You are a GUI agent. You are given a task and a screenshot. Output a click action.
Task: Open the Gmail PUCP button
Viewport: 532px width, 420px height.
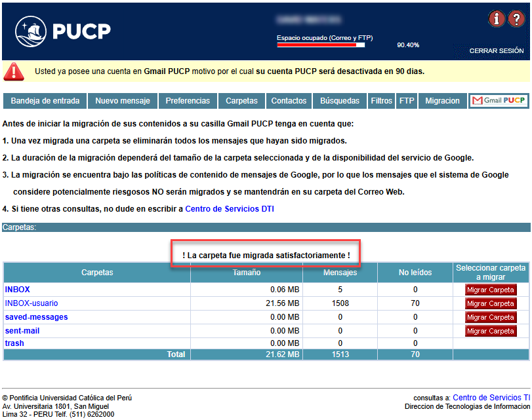500,101
